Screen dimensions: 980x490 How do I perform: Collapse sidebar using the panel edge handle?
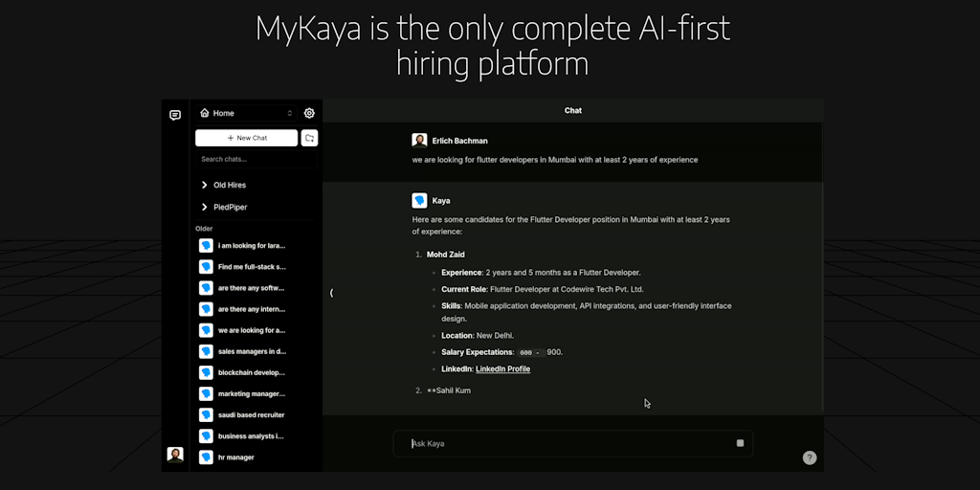(331, 293)
